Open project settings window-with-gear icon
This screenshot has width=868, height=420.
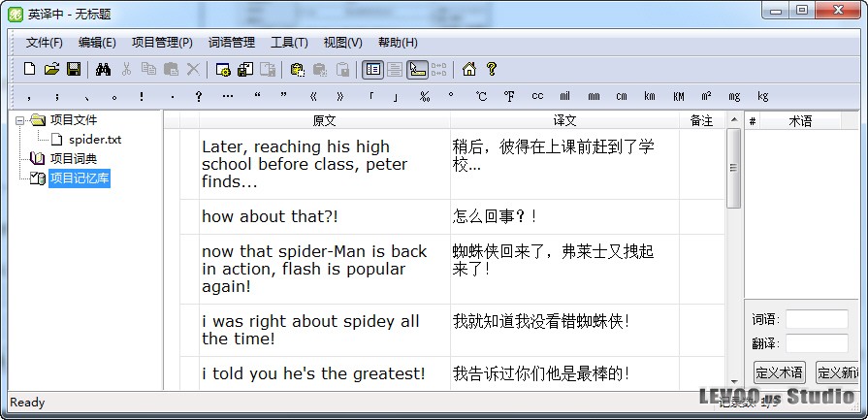pyautogui.click(x=223, y=69)
